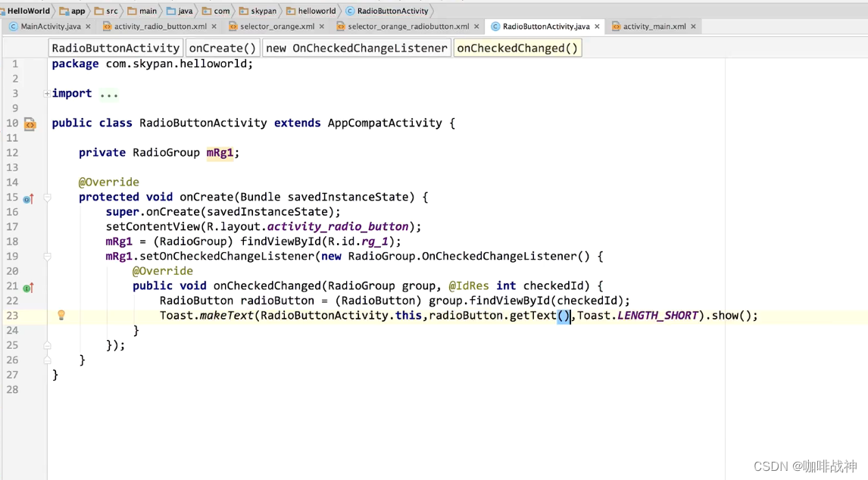Expand the collapsed import statements
868x480 pixels.
coord(47,94)
